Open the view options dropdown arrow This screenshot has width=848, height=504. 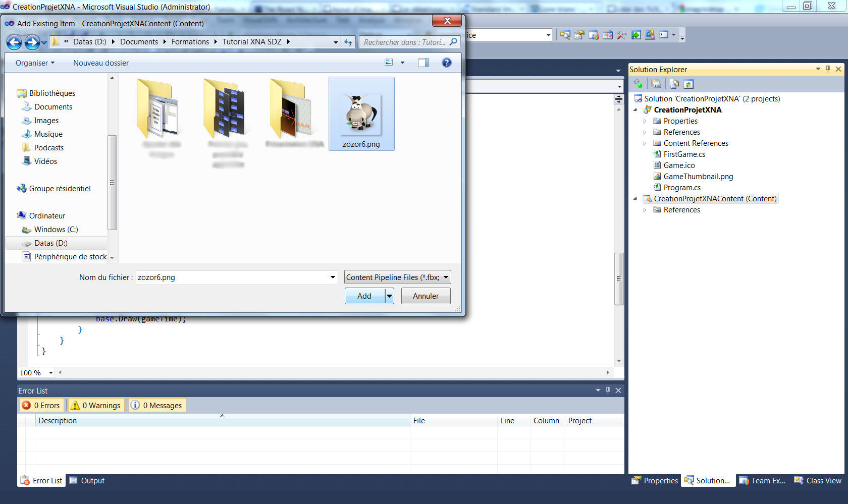pos(402,63)
